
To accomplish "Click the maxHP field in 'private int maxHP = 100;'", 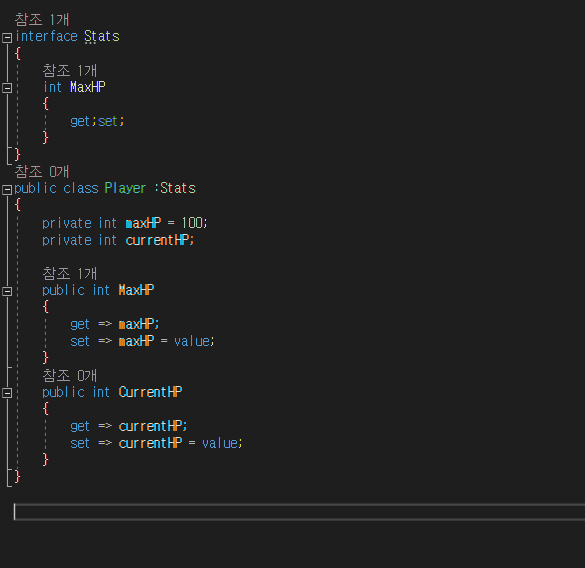I will 143,223.
